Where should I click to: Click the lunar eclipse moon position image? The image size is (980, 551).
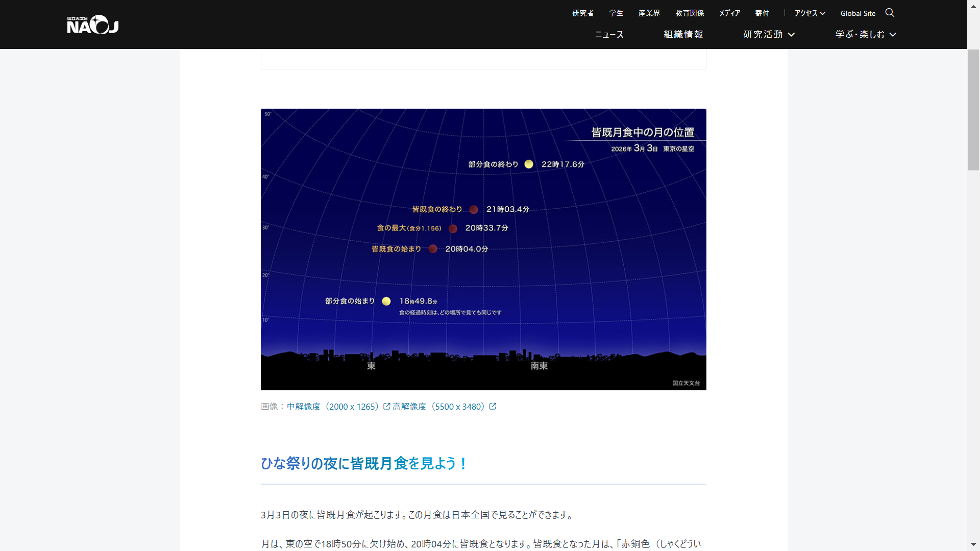[x=483, y=249]
